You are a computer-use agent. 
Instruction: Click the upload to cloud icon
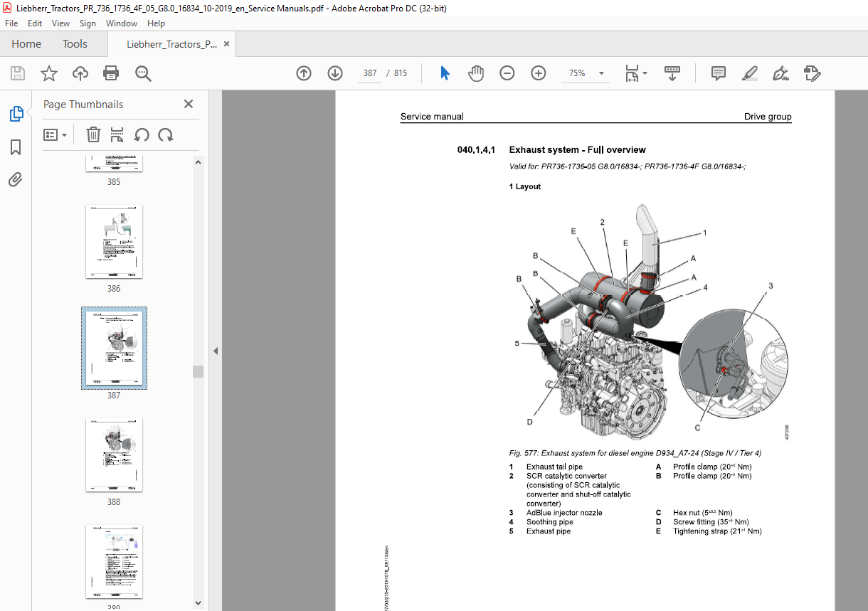point(80,73)
